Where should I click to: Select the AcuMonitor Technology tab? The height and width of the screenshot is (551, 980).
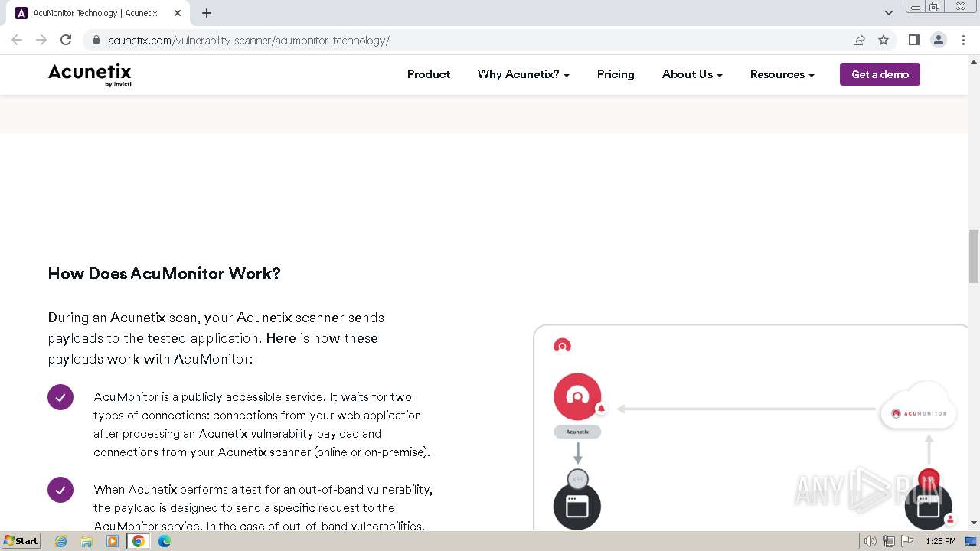click(x=98, y=13)
